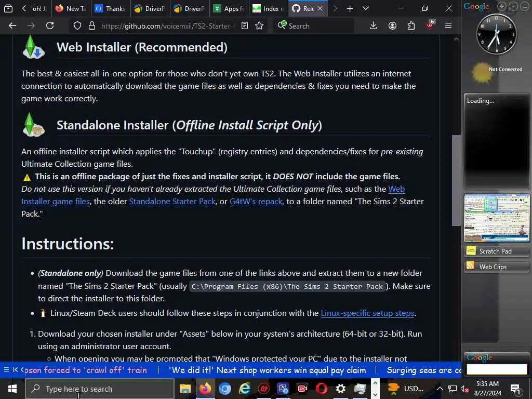The height and width of the screenshot is (399, 532).
Task: Open the second DriverP tab
Action: click(x=189, y=8)
